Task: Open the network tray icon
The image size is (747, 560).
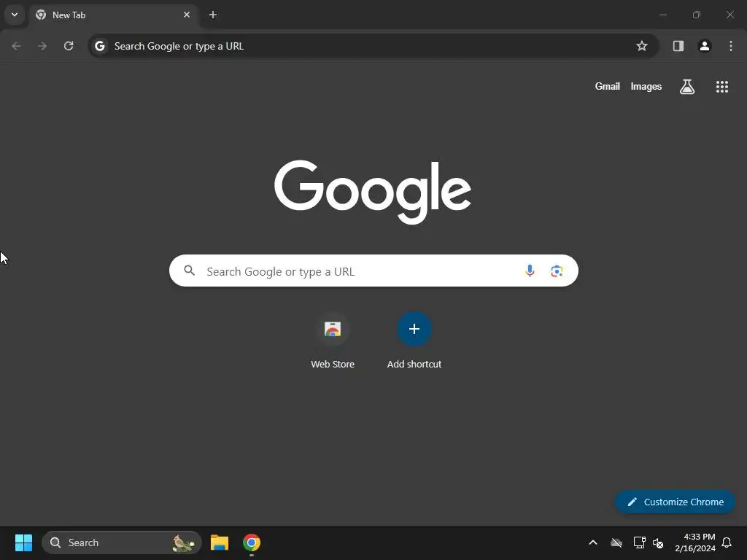Action: [x=639, y=542]
